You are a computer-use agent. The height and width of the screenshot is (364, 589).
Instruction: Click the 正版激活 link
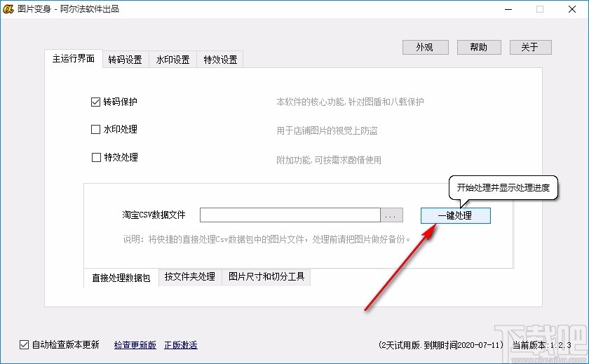click(x=181, y=345)
